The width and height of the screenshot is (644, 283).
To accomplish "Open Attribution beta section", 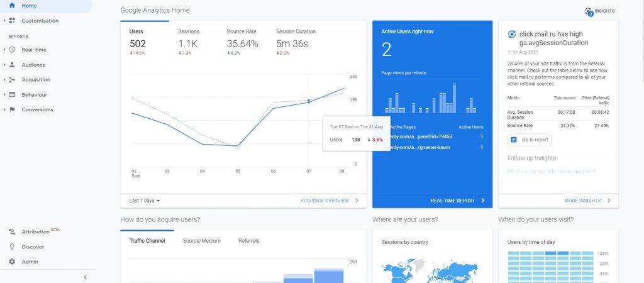I will click(36, 231).
